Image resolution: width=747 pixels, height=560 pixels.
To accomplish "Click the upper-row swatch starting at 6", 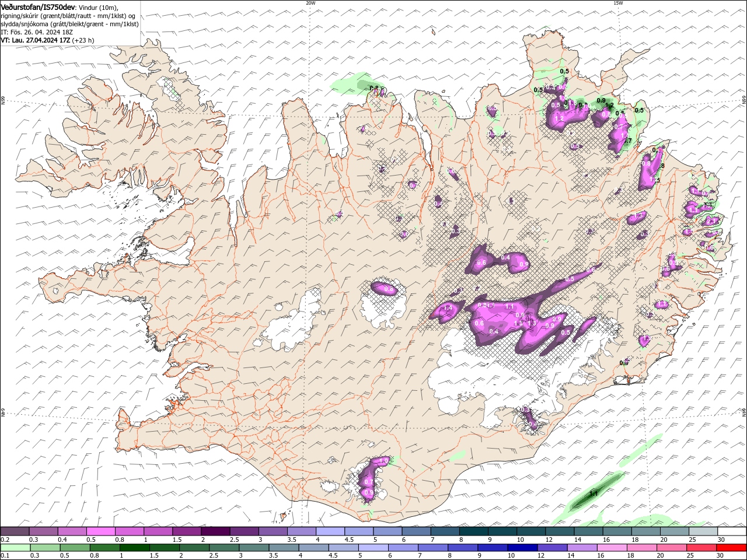I will pos(416,531).
